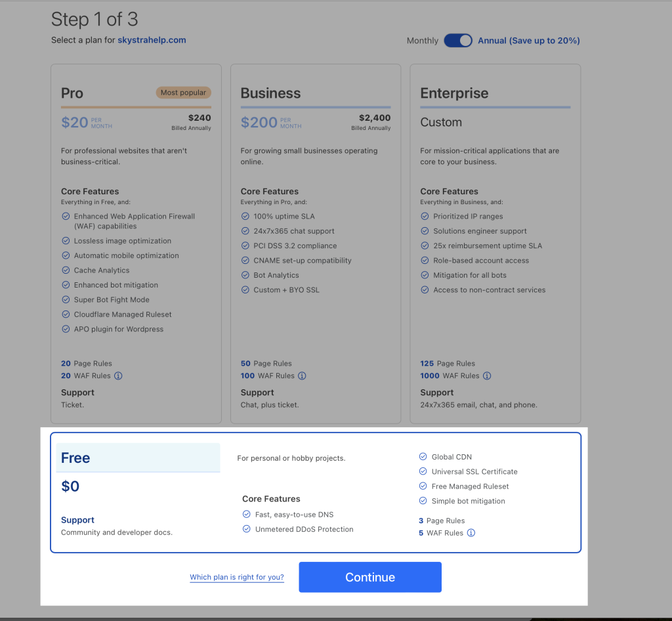The image size is (672, 621).
Task: Click the $0 price in the Free plan
Action: point(70,486)
